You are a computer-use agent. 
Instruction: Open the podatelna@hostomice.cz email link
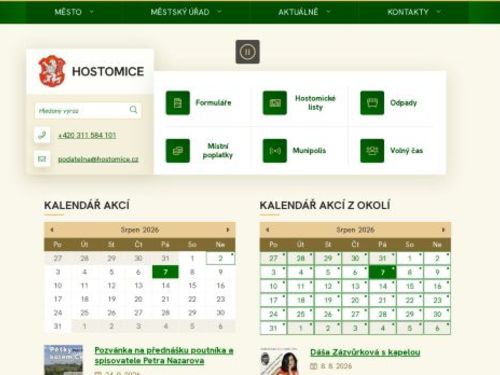98,159
